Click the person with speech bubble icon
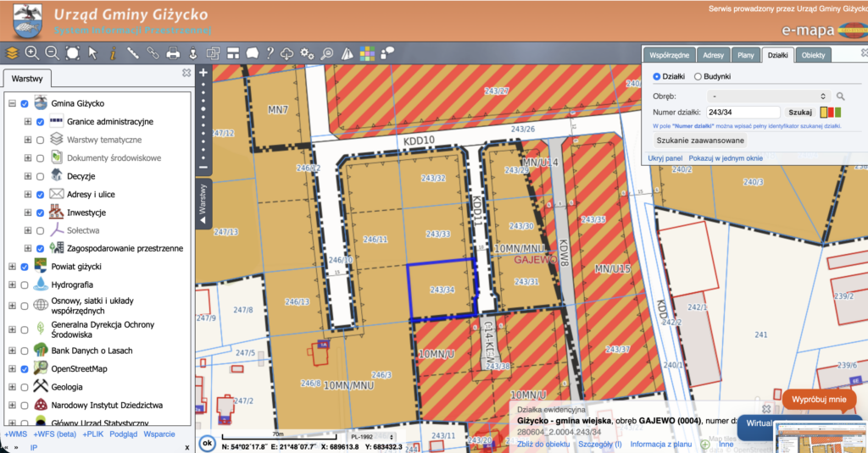 pyautogui.click(x=387, y=52)
